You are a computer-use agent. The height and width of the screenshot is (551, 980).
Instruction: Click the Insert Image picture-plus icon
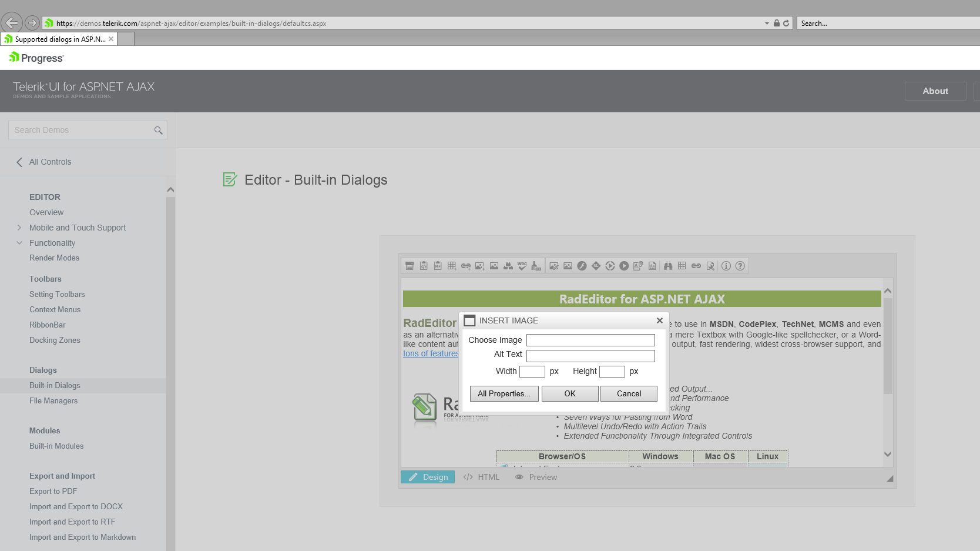(480, 266)
